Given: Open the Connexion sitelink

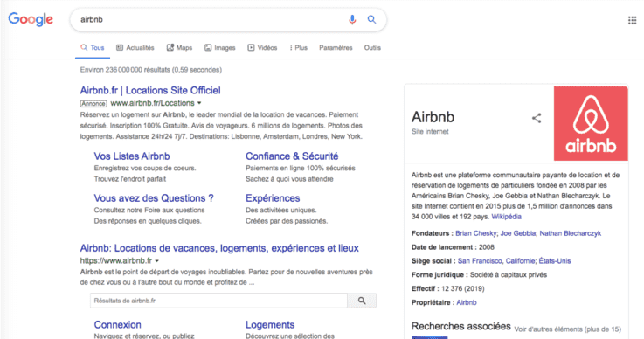Looking at the screenshot, I should click(117, 325).
